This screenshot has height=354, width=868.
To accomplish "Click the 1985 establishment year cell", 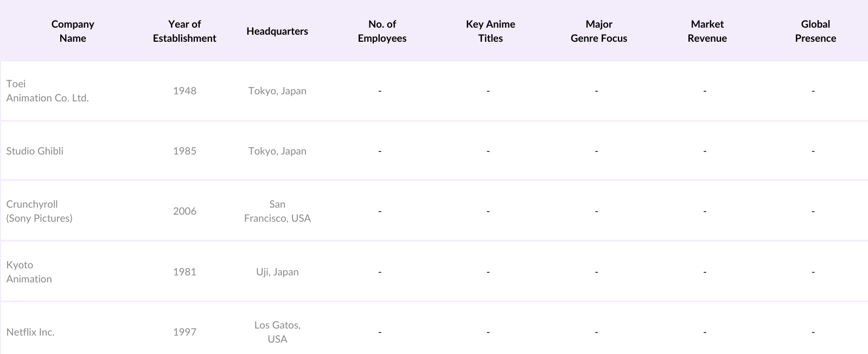I will [184, 151].
